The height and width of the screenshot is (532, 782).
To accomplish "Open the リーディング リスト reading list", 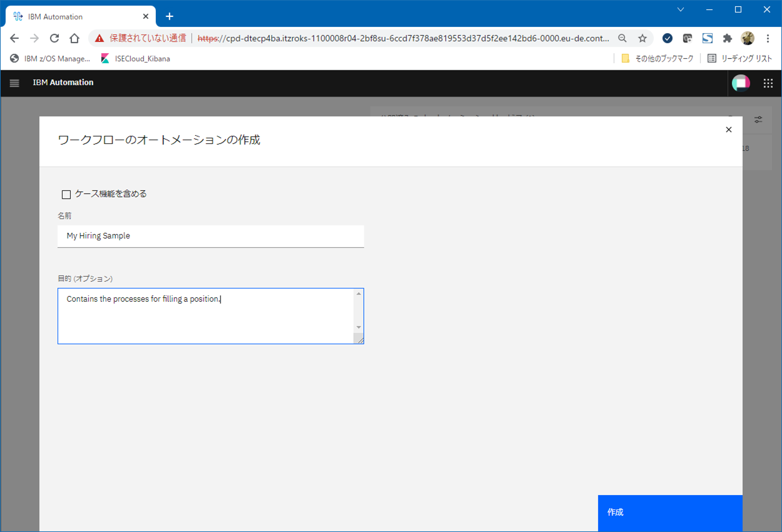I will coord(739,59).
